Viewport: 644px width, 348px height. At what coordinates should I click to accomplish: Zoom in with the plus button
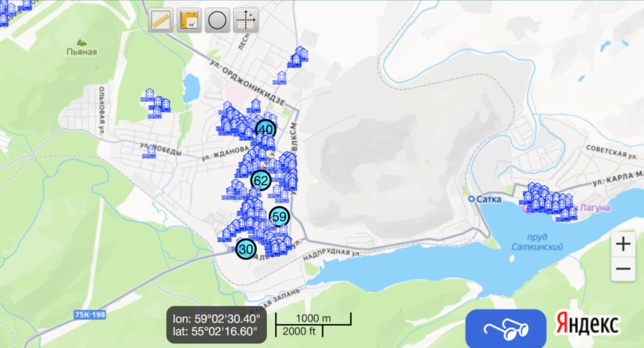[623, 244]
